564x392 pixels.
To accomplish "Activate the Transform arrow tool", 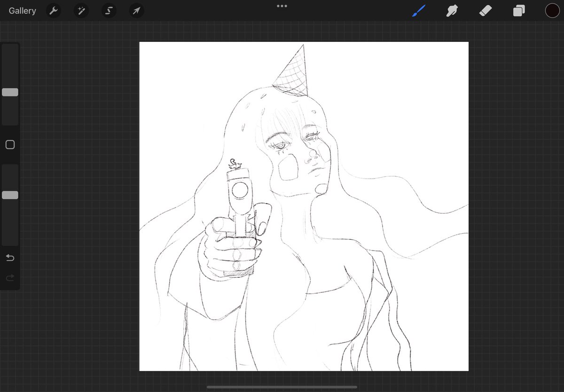I will (x=136, y=11).
